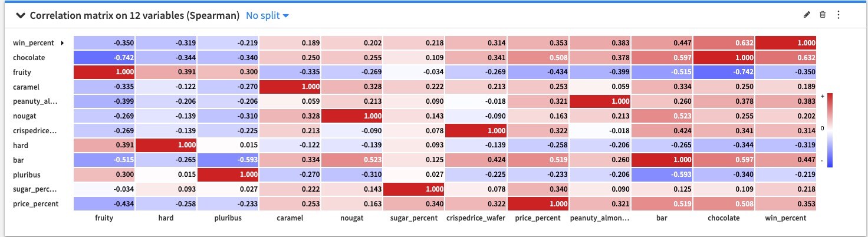This screenshot has width=868, height=237.
Task: Click the crispedrice_wafer column label
Action: [x=475, y=218]
